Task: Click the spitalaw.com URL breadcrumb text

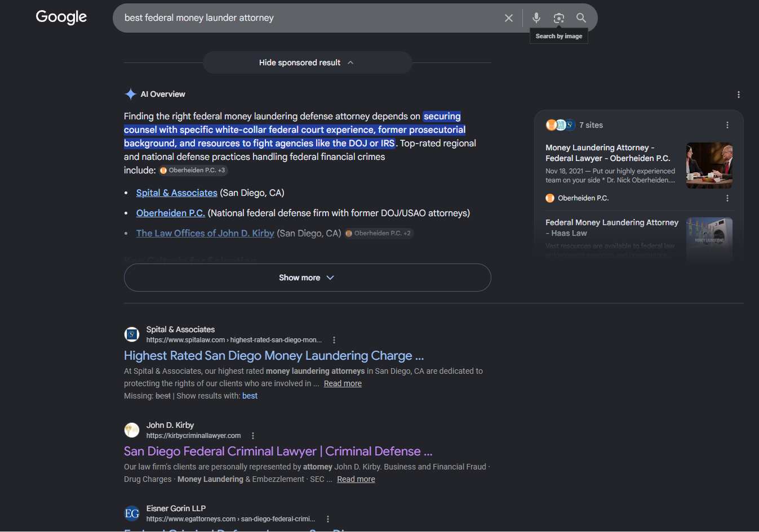Action: pyautogui.click(x=234, y=340)
